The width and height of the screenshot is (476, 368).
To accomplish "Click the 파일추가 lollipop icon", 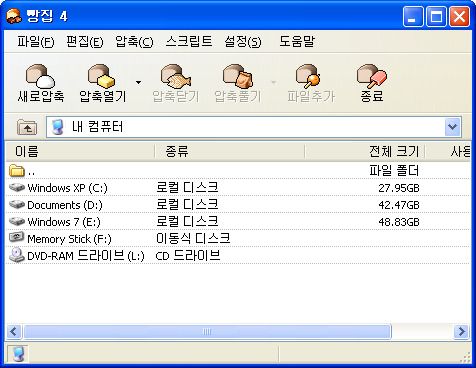I will point(308,76).
